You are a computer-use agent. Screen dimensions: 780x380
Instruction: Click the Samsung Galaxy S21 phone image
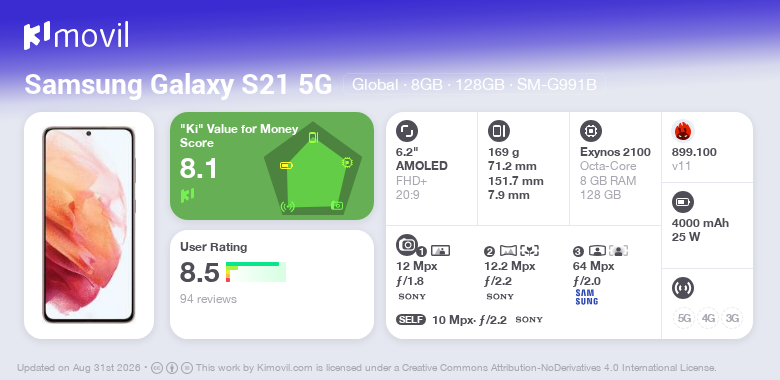[x=89, y=225]
